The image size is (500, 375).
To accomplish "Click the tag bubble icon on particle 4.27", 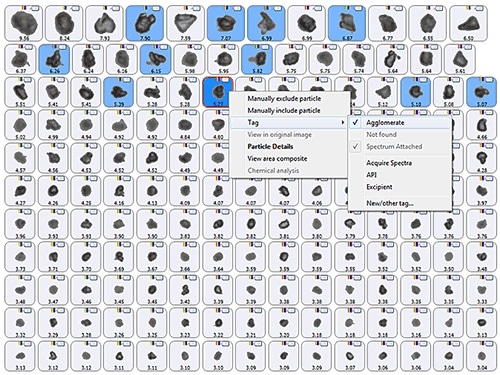I will coord(28,179).
